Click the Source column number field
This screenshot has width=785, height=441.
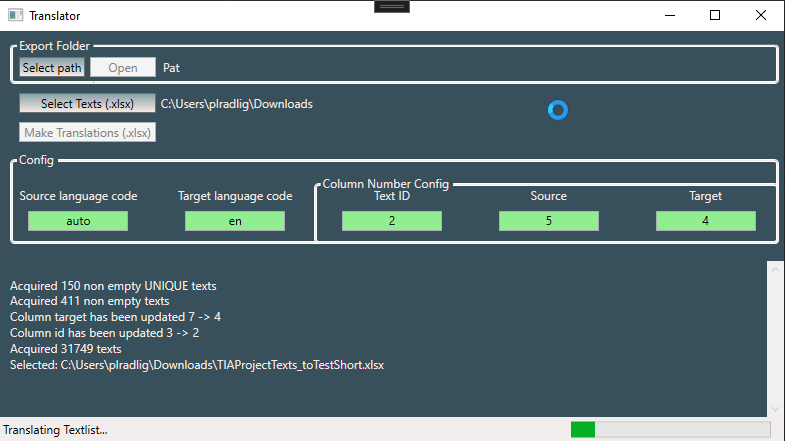(548, 221)
